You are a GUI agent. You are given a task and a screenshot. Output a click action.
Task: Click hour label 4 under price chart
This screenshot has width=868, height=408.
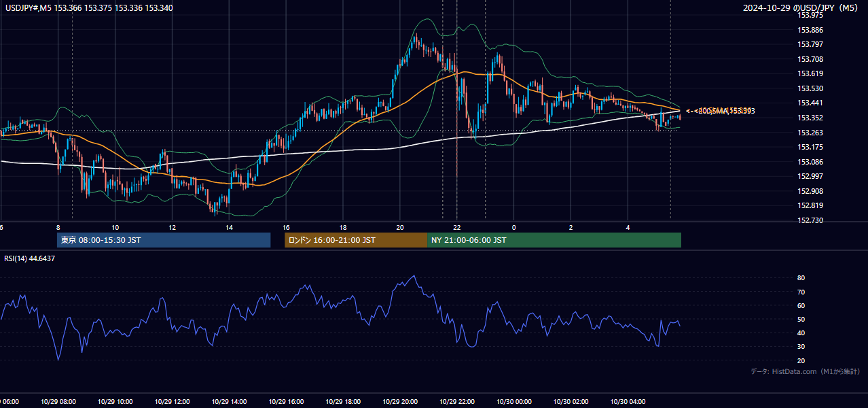628,227
